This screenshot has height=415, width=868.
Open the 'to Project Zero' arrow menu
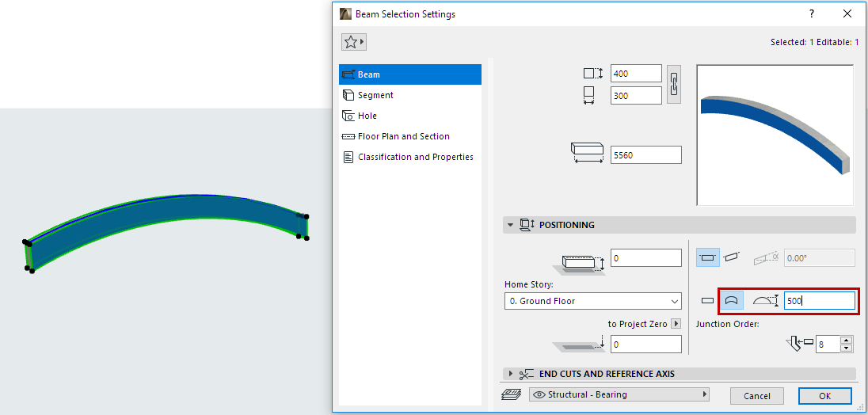[676, 324]
